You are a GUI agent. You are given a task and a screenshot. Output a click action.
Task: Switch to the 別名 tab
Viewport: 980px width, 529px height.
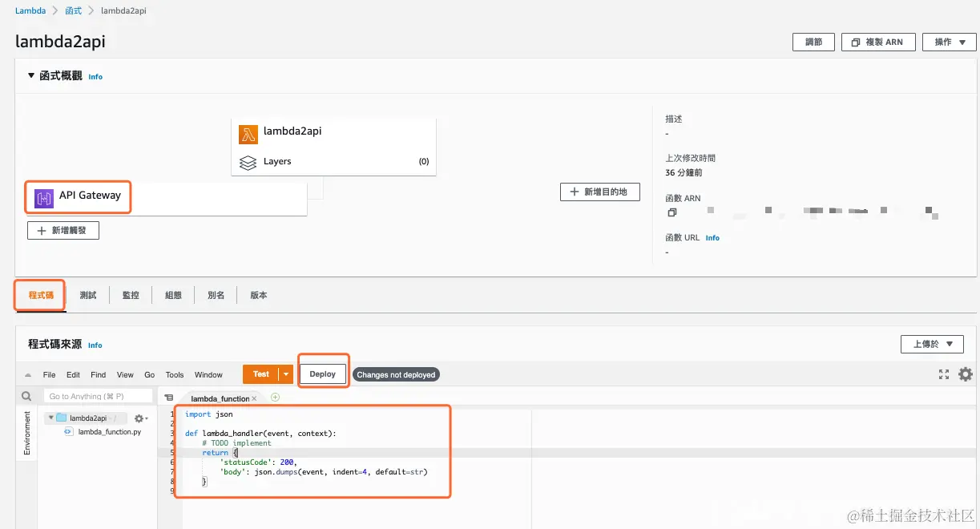[216, 295]
